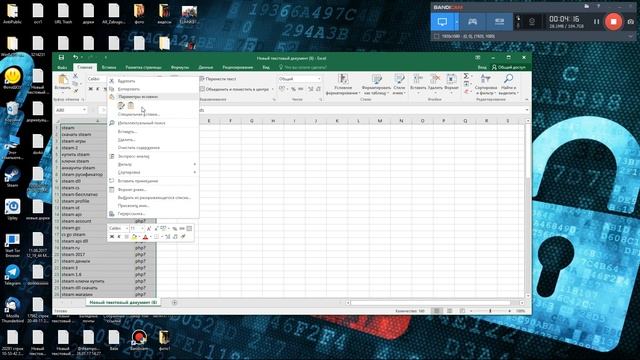Click font color red A in mini toolbar
The height and width of the screenshot is (360, 640).
click(x=145, y=237)
